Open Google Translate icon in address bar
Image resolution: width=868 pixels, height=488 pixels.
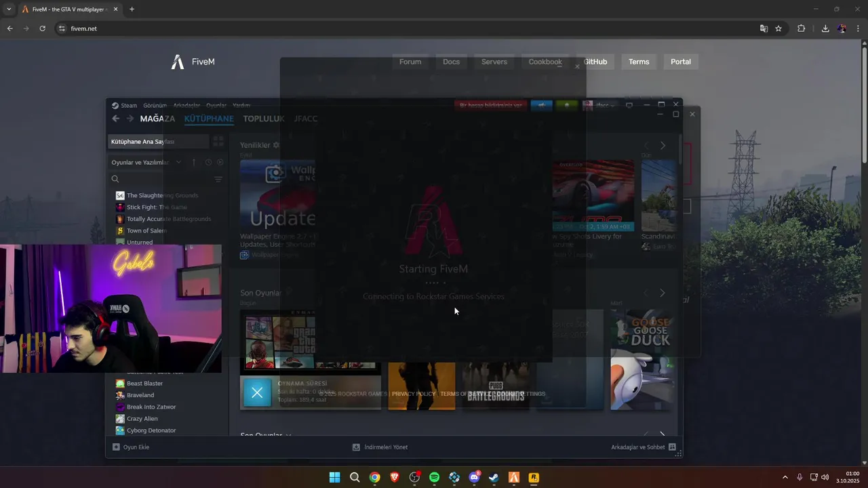[x=764, y=28]
